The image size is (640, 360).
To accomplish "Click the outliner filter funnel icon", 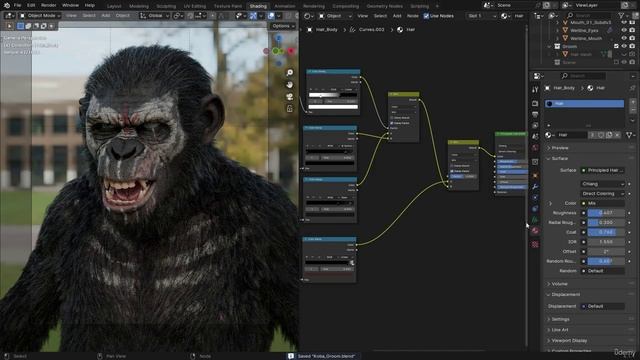I will 622,16.
